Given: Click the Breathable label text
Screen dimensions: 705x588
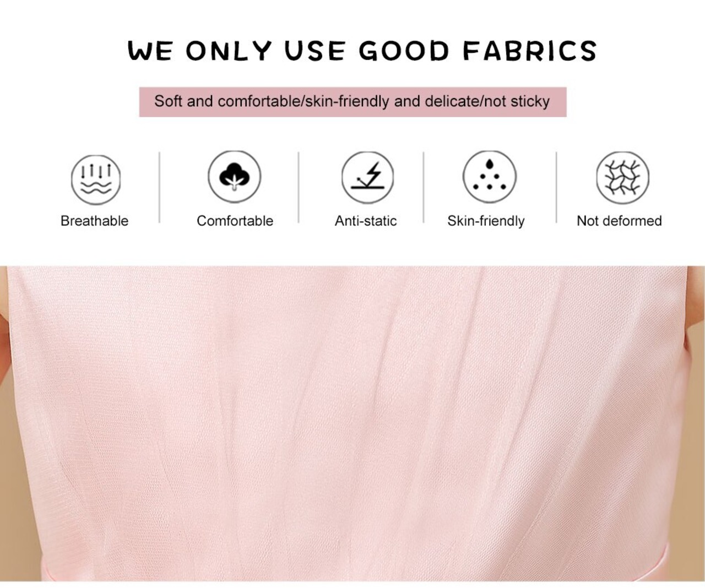Looking at the screenshot, I should coord(94,221).
